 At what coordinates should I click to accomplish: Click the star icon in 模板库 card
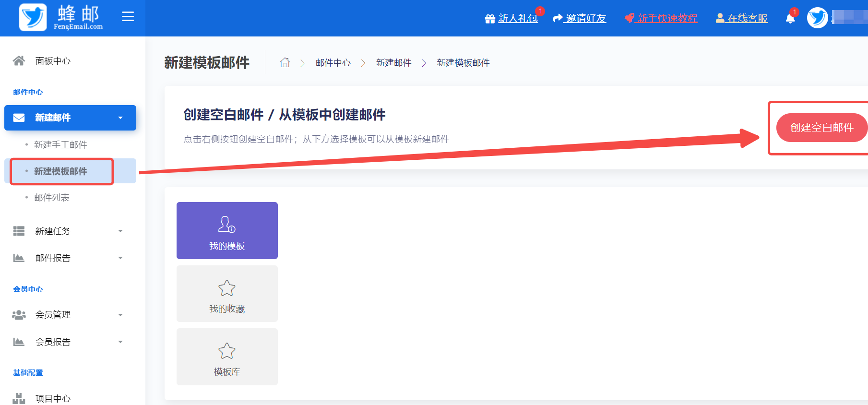coord(227,351)
